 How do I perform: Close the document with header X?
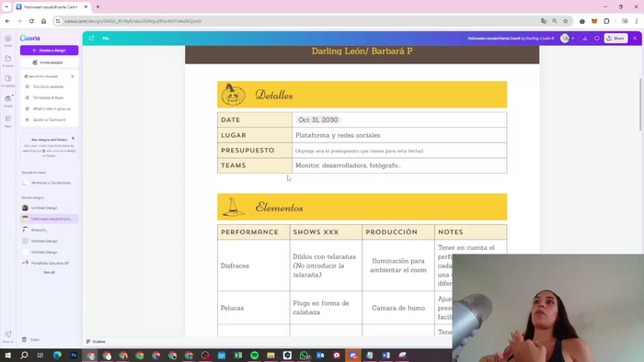pos(635,38)
